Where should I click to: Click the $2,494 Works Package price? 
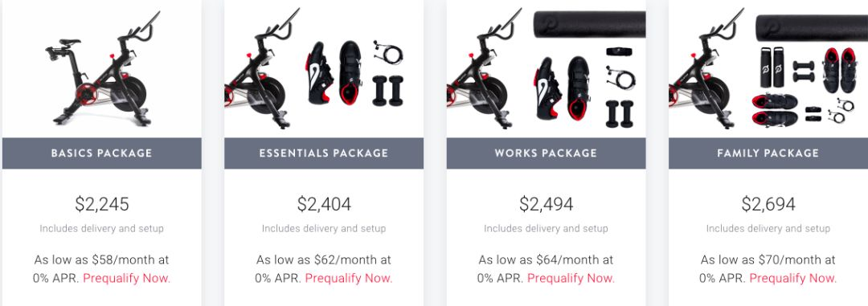click(x=546, y=204)
